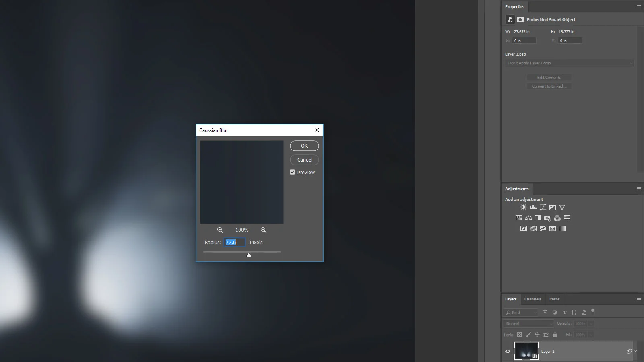This screenshot has width=644, height=362.
Task: Disable the Preview checkbox in Gaussian Blur
Action: click(292, 172)
